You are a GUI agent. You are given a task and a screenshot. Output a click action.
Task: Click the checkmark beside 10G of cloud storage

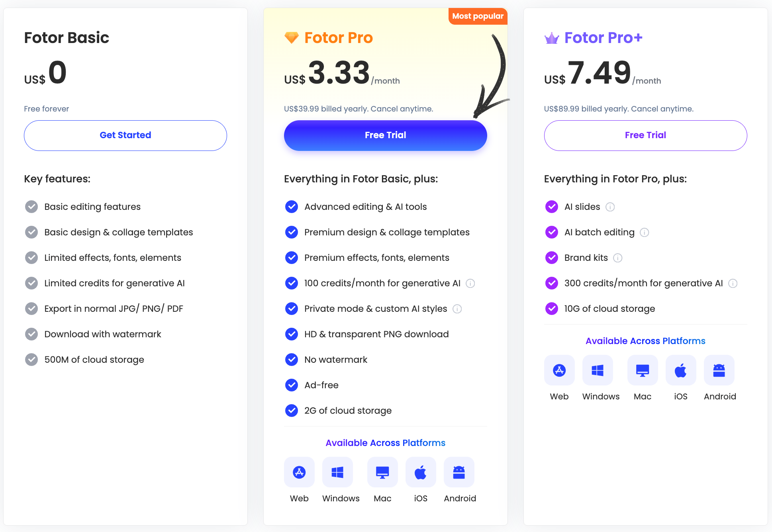pos(552,309)
